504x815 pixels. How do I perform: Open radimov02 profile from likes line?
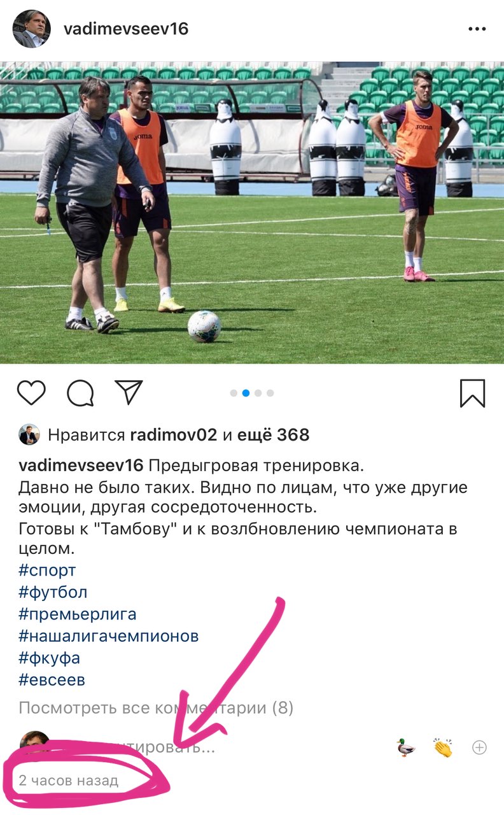[x=174, y=435]
